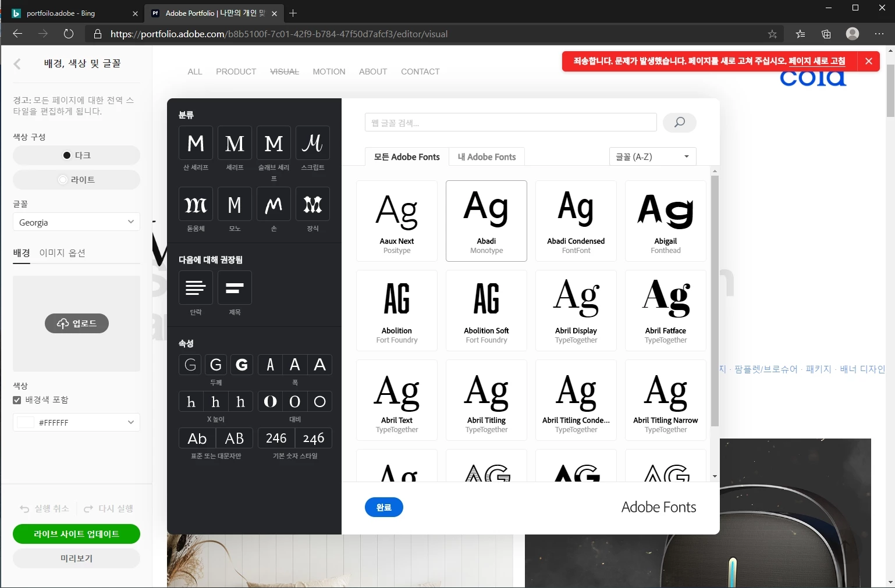Select standard Ab capitalization option
The height and width of the screenshot is (588, 895).
point(197,438)
